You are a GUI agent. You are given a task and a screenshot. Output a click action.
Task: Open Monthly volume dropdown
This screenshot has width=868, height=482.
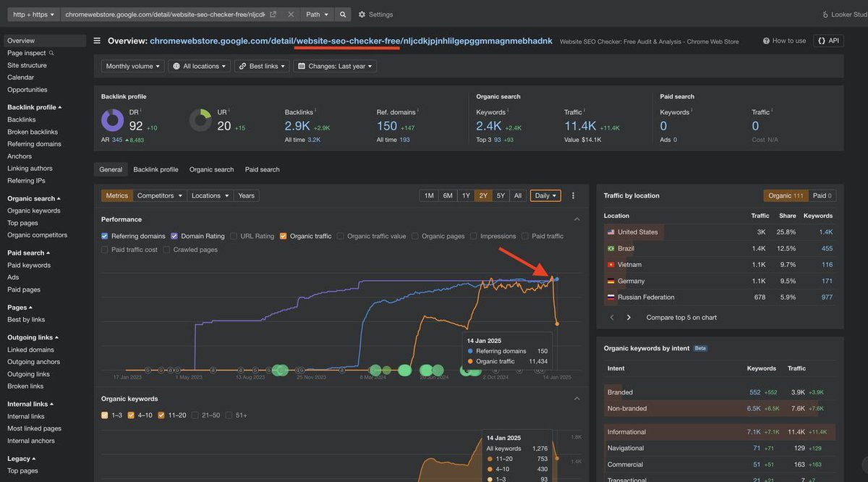(x=133, y=66)
